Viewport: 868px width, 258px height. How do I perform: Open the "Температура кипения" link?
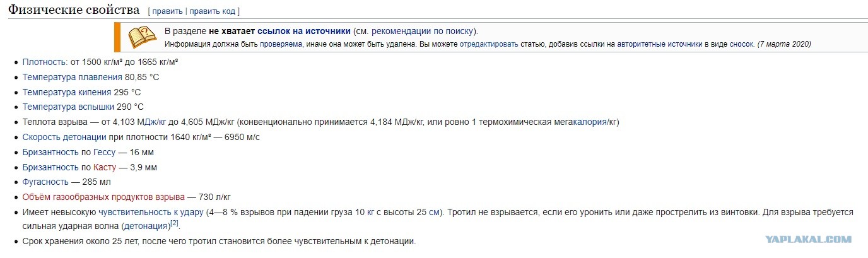67,92
